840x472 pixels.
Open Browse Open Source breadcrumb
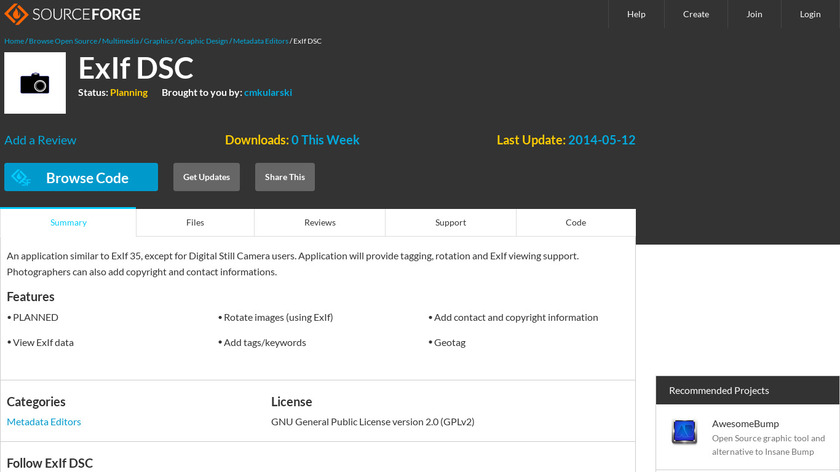pos(63,41)
